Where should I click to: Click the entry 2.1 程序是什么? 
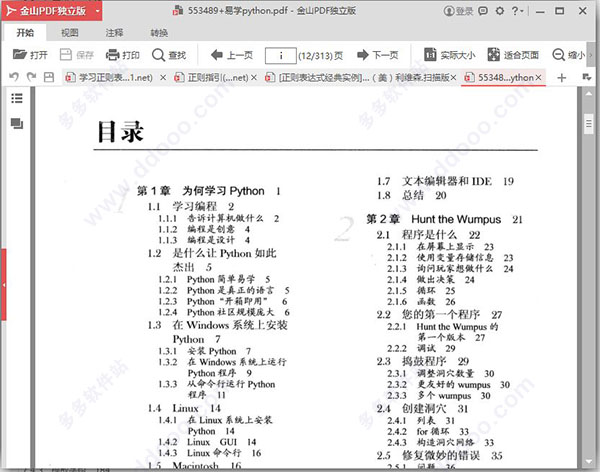tap(428, 235)
